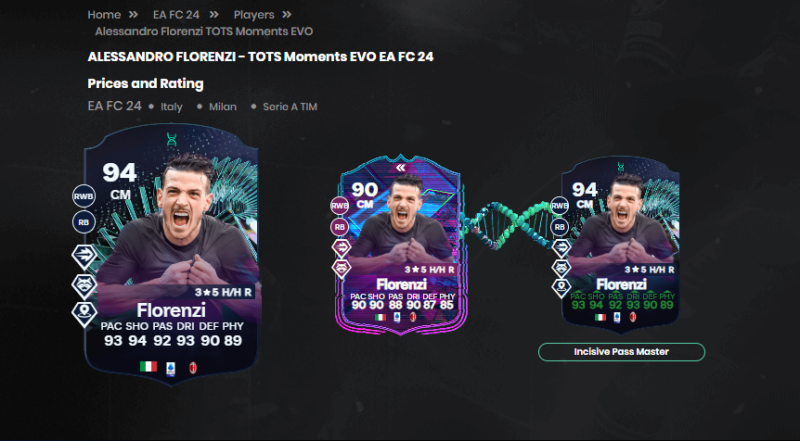Click RB badge on the 90-rated card
The height and width of the screenshot is (441, 800).
(340, 226)
